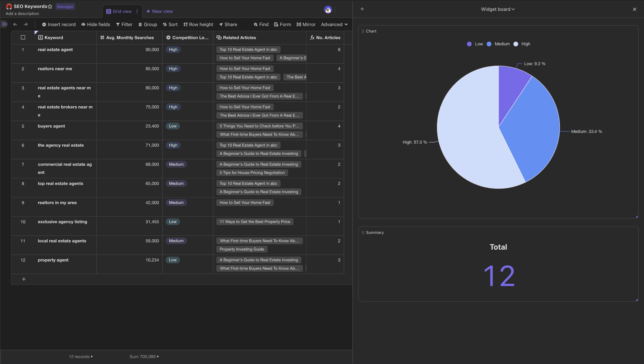Open the Filter tool
Screen dimensions: 644x364
pos(124,25)
